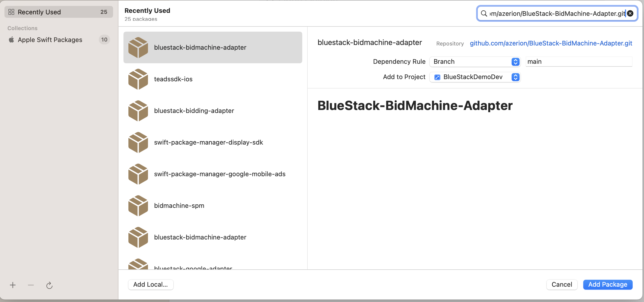The image size is (644, 302).
Task: Select the lower bluestack-bidmachine-adapter row near the list bottom
Action: (213, 237)
